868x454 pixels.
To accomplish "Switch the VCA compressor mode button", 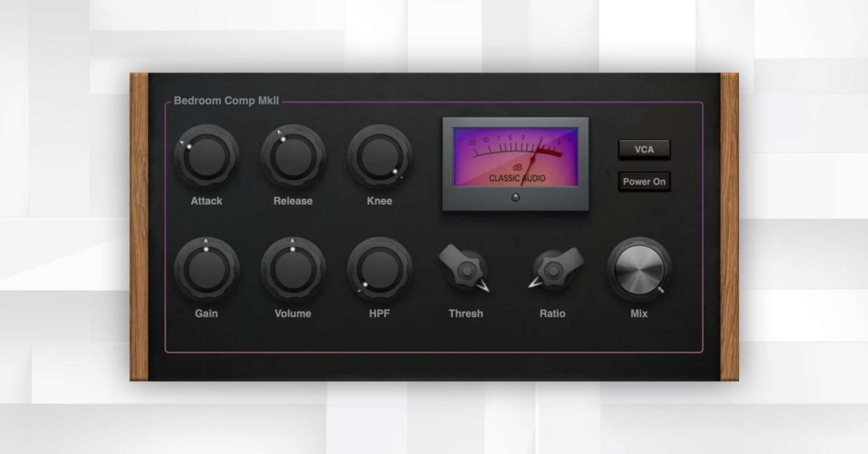I will (644, 150).
